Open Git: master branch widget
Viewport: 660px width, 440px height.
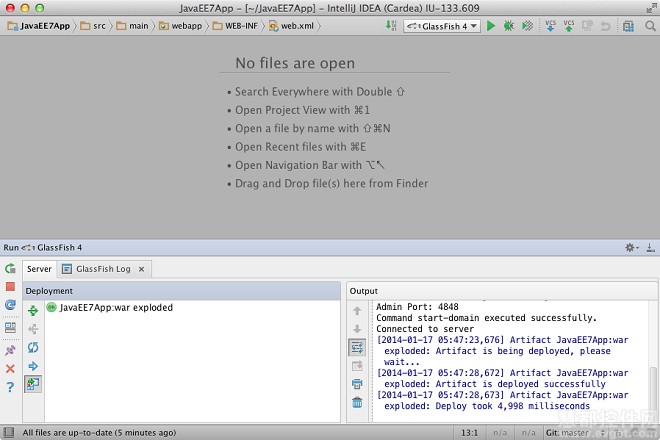point(575,433)
